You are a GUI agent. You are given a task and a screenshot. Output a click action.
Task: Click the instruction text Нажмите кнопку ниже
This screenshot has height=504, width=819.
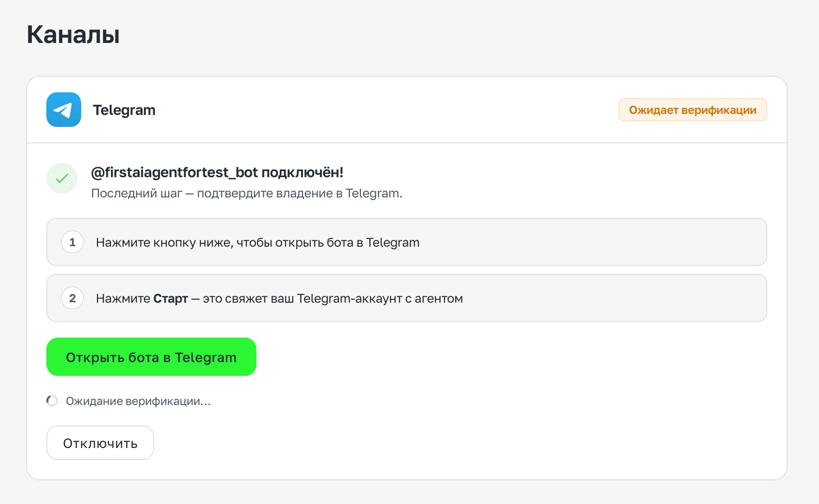coord(258,242)
